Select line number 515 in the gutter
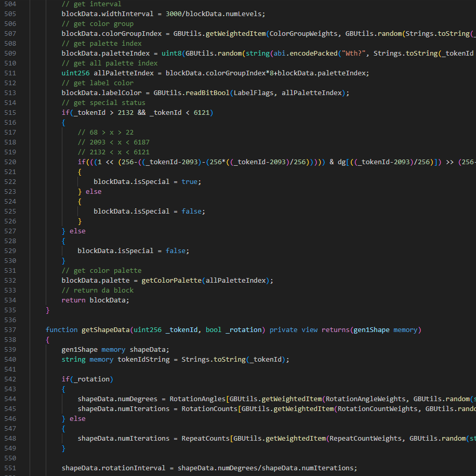The width and height of the screenshot is (476, 476). coord(10,113)
